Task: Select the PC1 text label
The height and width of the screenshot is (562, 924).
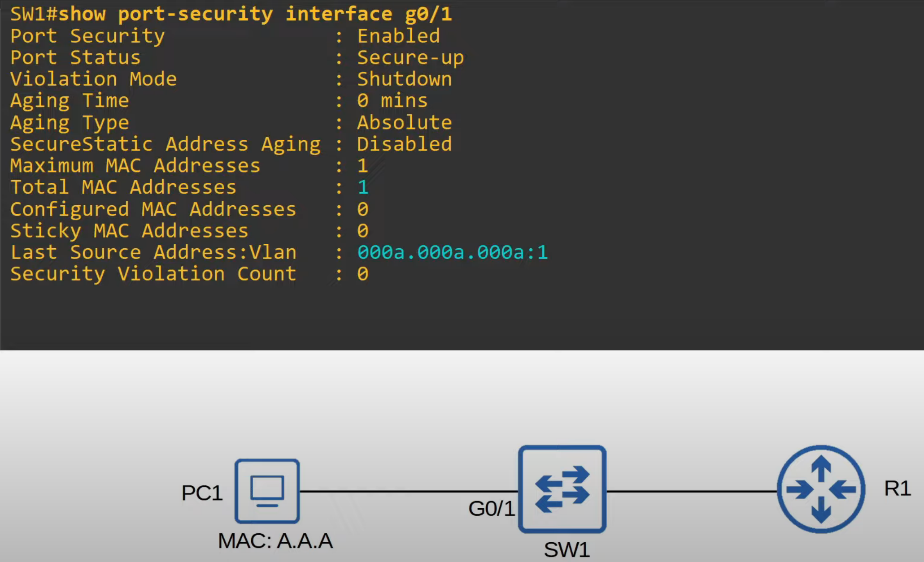Action: coord(202,493)
